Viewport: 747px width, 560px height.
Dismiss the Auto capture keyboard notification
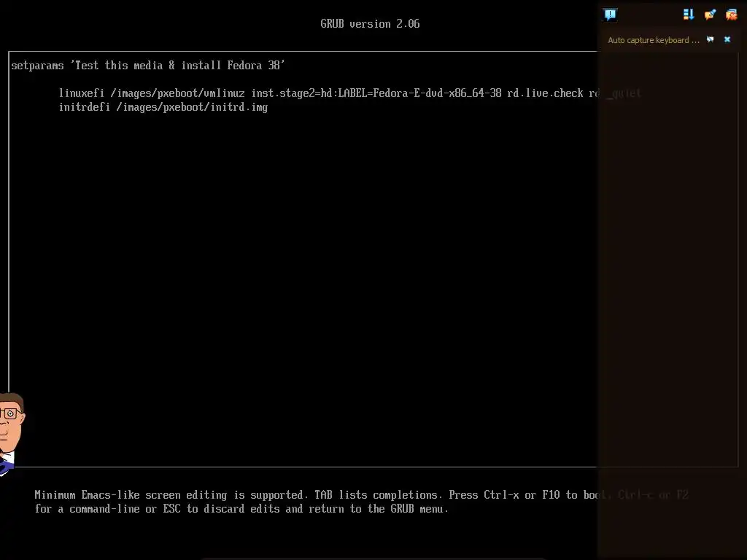tap(727, 39)
